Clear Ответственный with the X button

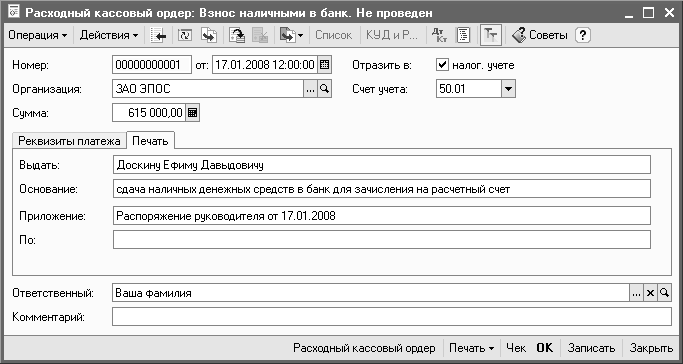click(650, 293)
